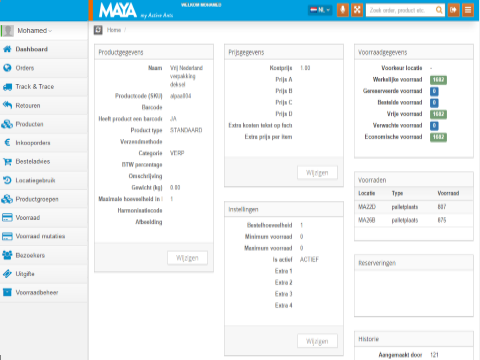Viewport: 480px width, 360px height.
Task: Click the Aangemaakt door value 121
Action: click(x=434, y=355)
